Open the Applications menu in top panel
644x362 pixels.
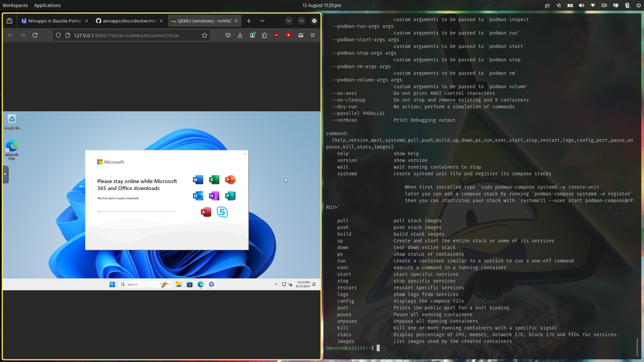point(47,5)
